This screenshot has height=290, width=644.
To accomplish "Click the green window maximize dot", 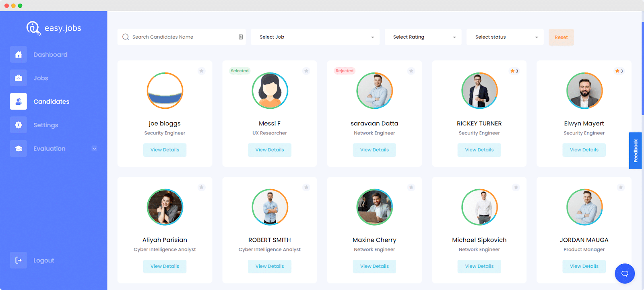I will click(20, 6).
